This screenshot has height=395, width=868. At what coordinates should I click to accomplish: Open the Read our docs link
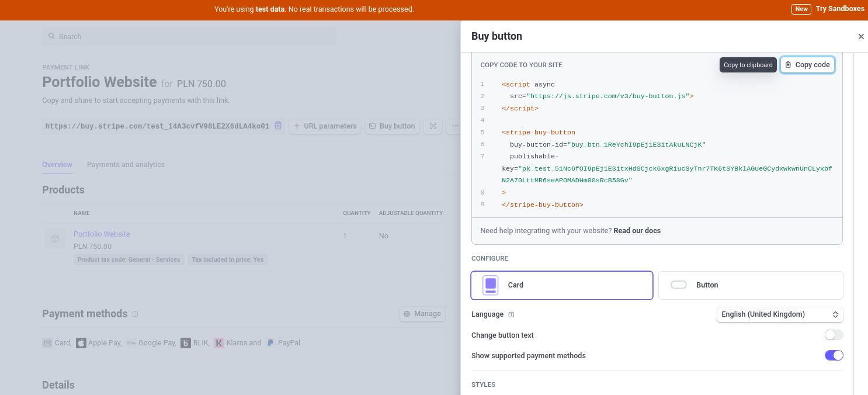coord(637,231)
